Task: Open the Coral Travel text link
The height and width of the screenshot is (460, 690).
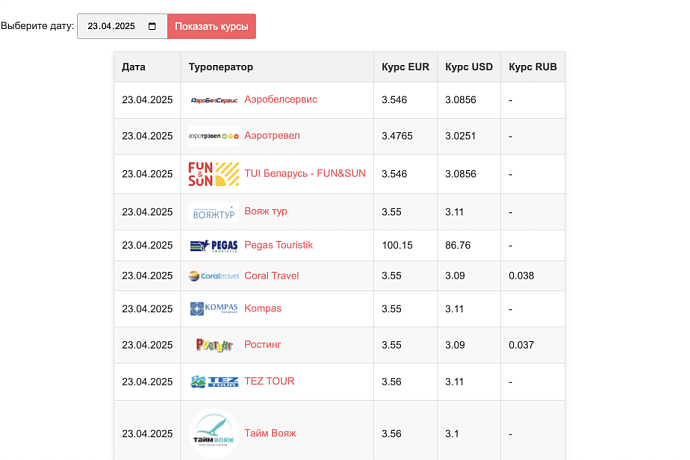Action: click(x=271, y=276)
